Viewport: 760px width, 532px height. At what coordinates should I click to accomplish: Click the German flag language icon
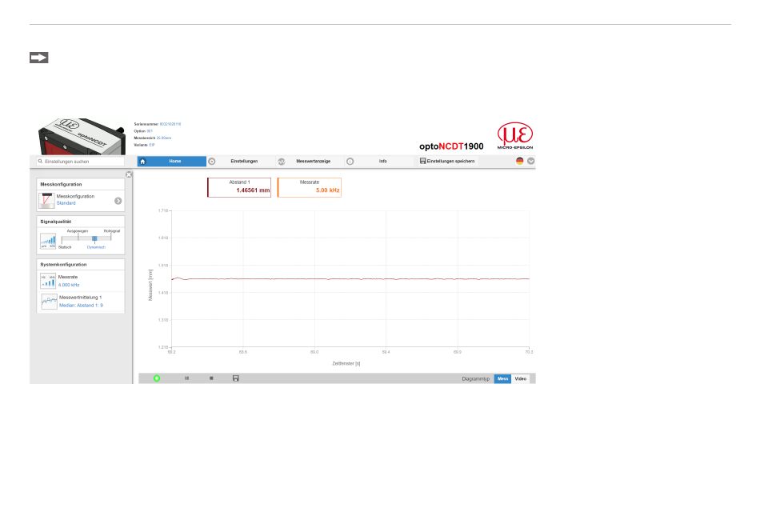click(519, 161)
